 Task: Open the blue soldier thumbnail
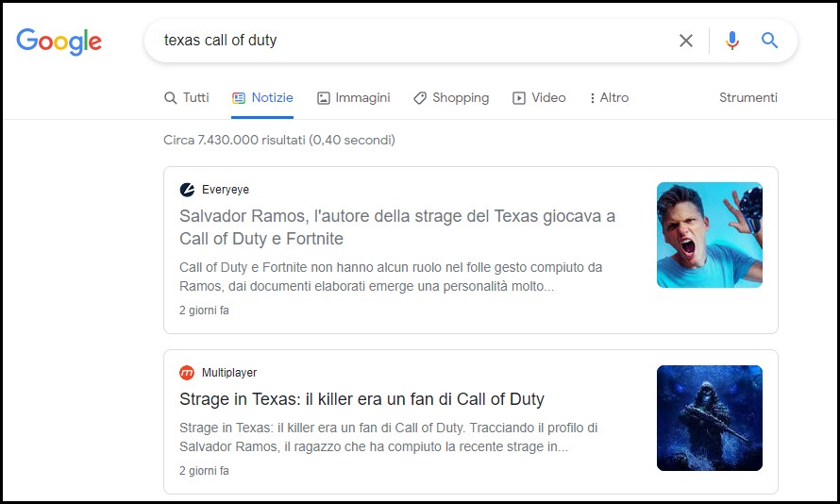(x=710, y=418)
